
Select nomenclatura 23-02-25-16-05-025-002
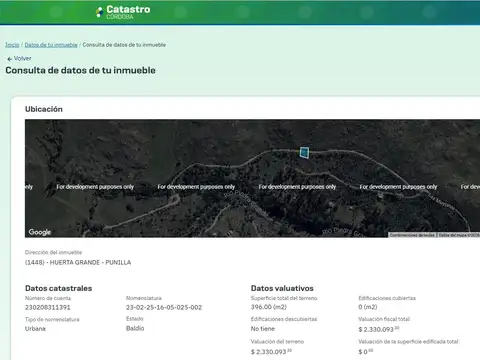pyautogui.click(x=164, y=307)
